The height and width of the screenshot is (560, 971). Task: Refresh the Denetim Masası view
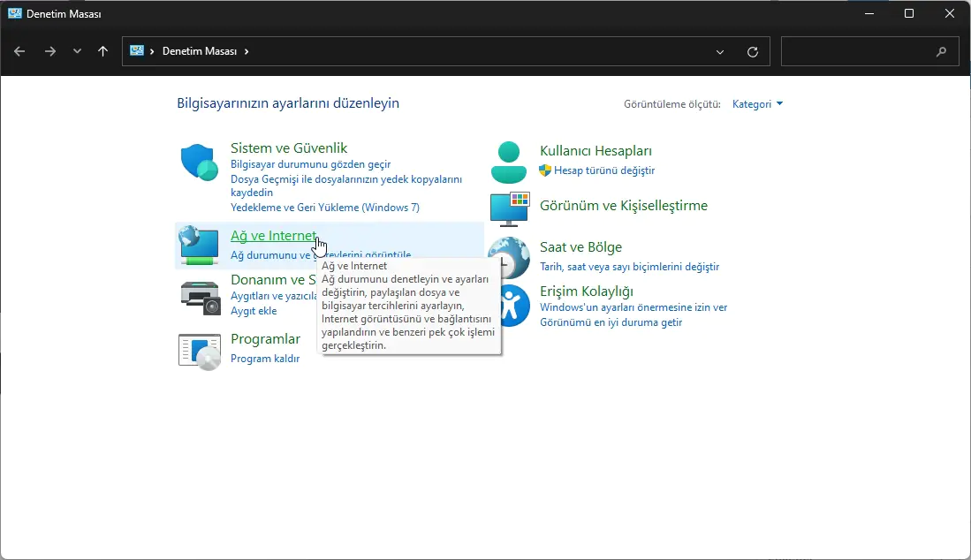point(753,51)
